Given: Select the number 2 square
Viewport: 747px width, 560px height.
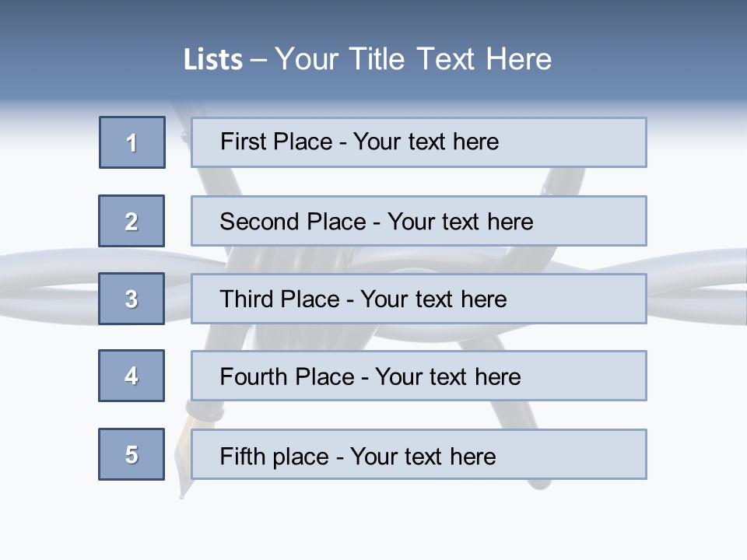Looking at the screenshot, I should click(x=132, y=221).
